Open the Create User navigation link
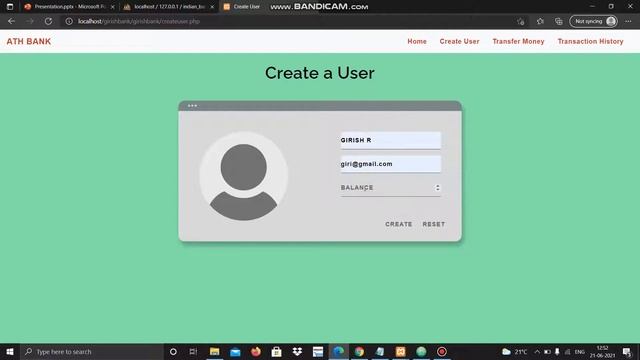640x360 pixels. click(459, 41)
